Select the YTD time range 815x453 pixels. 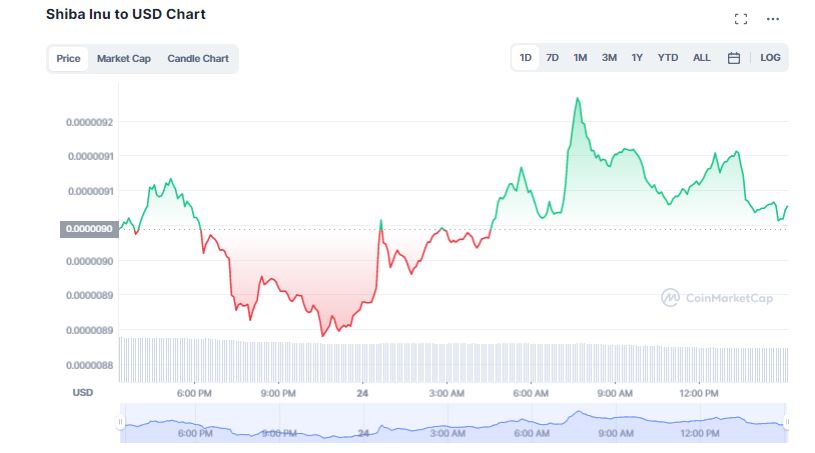(x=667, y=58)
